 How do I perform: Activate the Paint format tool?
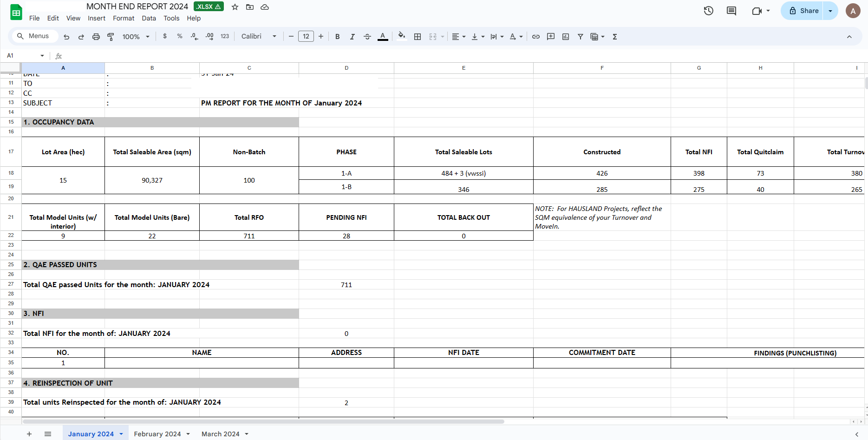click(x=111, y=37)
